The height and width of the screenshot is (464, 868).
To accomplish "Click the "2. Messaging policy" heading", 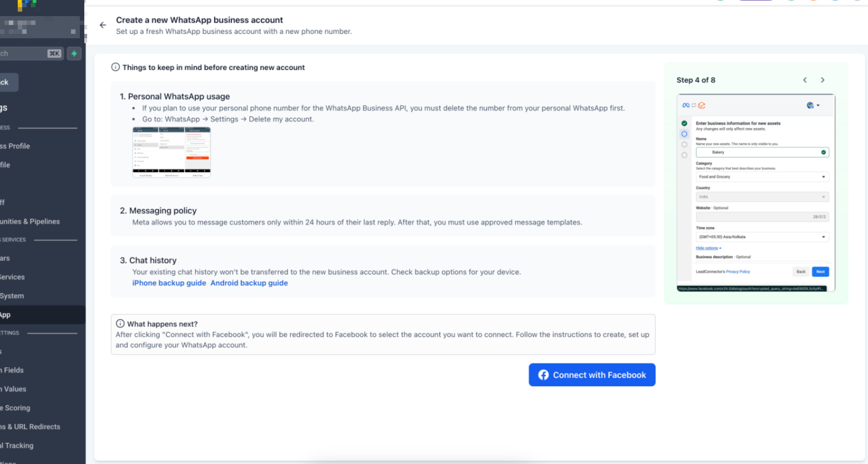I will click(158, 210).
